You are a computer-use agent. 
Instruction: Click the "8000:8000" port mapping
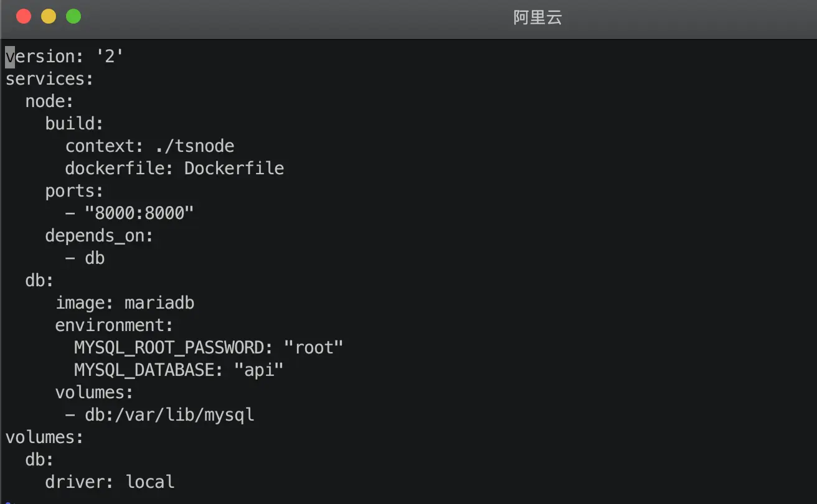click(139, 213)
